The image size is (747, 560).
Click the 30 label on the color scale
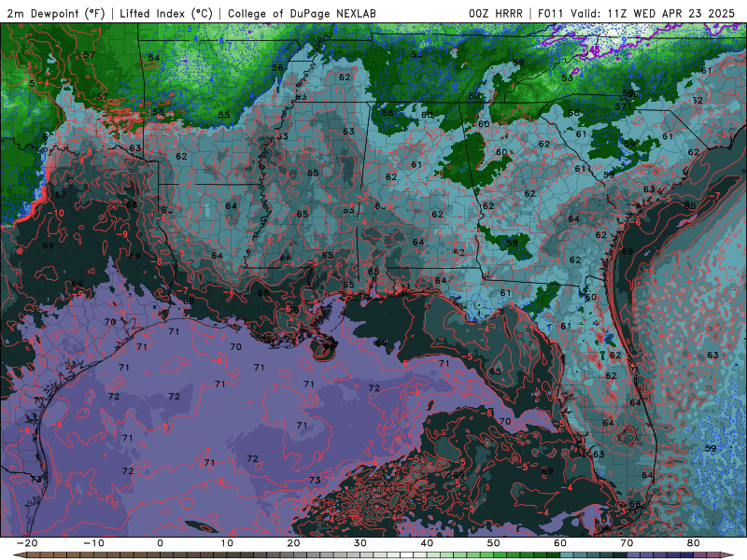pyautogui.click(x=360, y=543)
